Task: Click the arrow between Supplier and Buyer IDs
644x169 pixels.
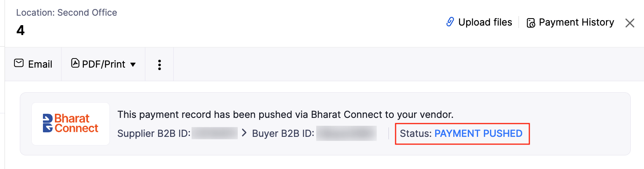Action: click(244, 133)
